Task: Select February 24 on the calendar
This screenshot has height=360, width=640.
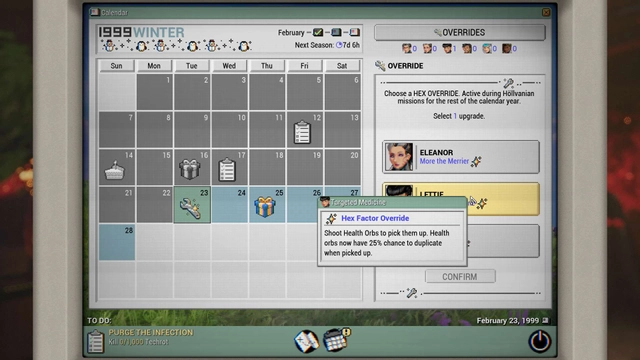Action: (229, 205)
